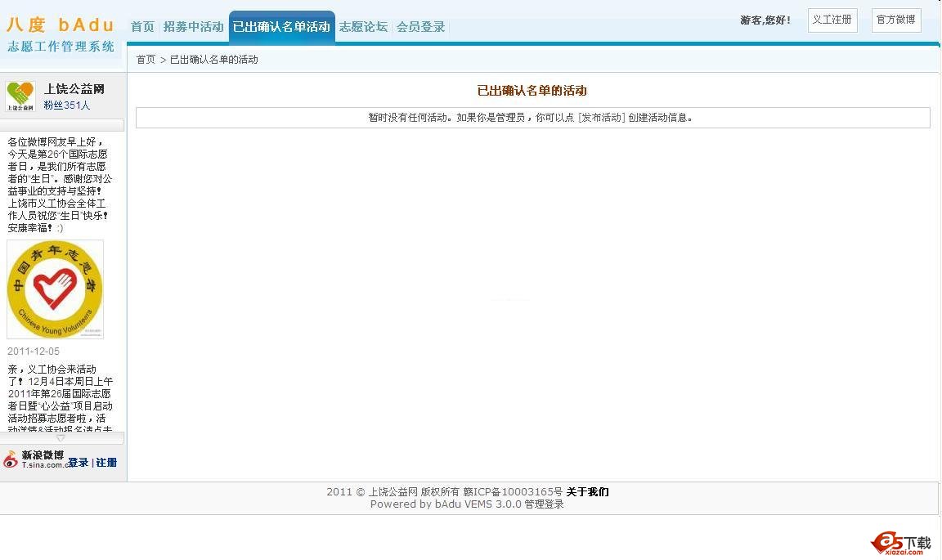Open the 招募中活动 tab
Screen dimensions: 942x560
point(193,26)
